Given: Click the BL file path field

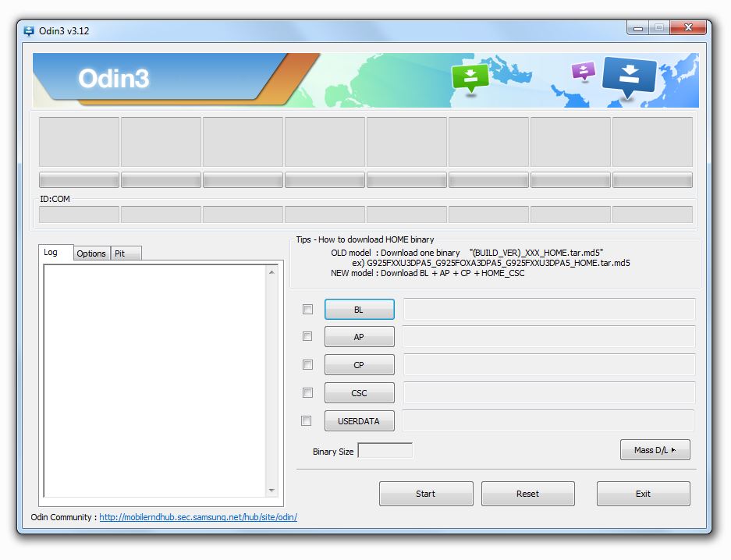Looking at the screenshot, I should coord(549,310).
